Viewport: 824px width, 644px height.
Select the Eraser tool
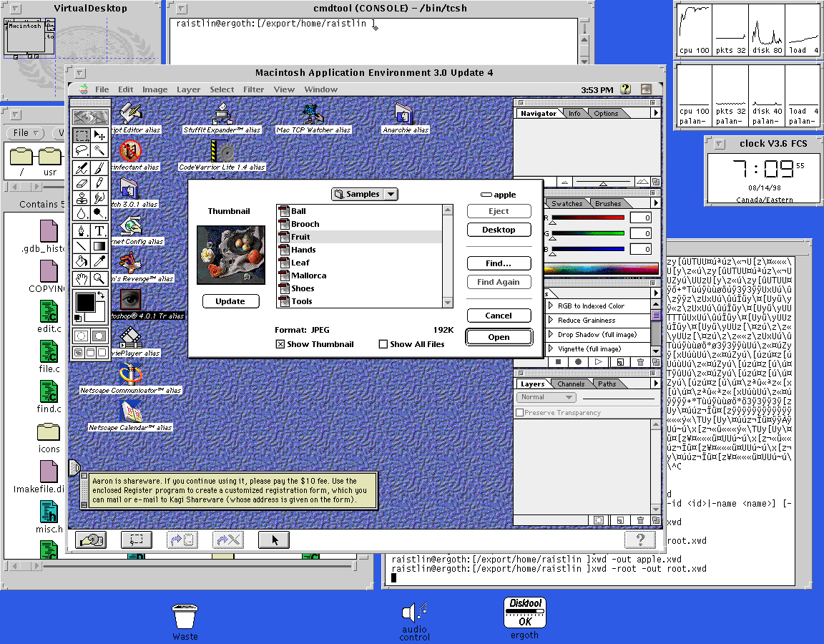82,183
